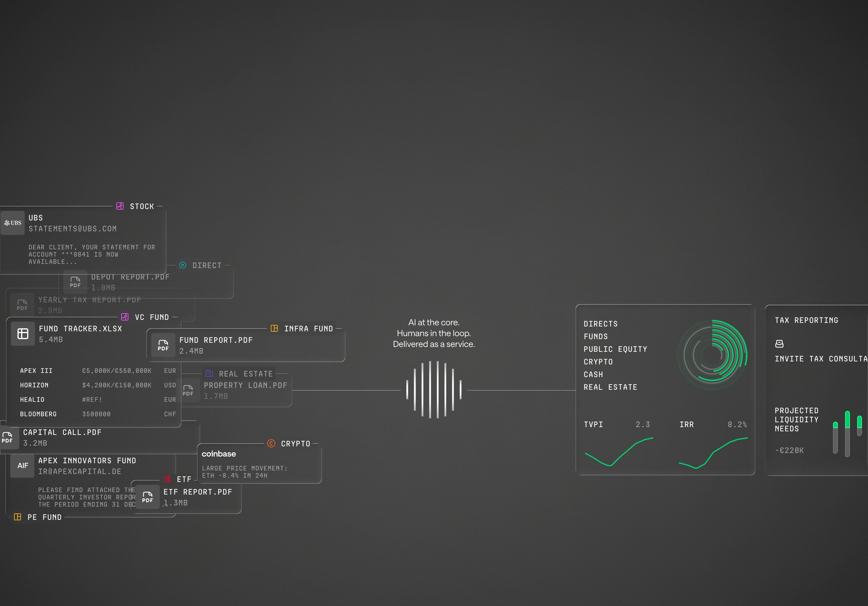868x606 pixels.
Task: Select the VC Fund tag label
Action: pyautogui.click(x=152, y=317)
